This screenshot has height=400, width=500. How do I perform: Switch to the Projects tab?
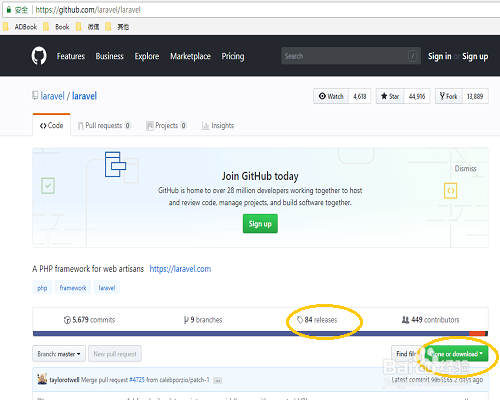tap(166, 125)
